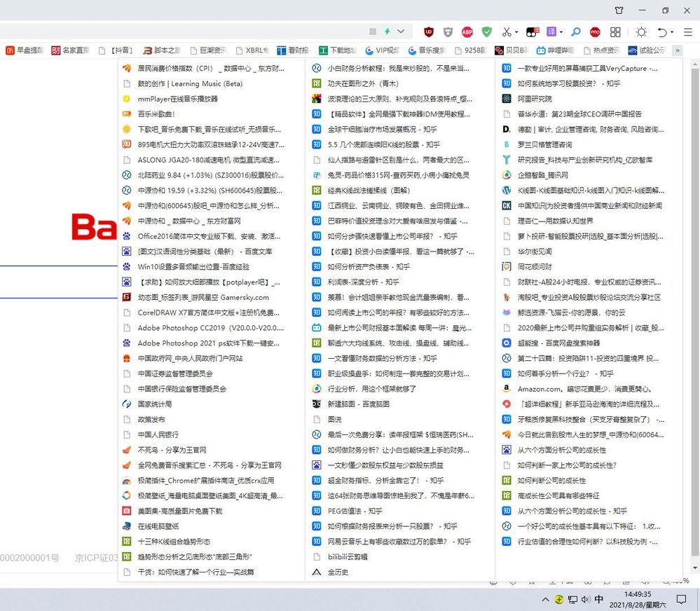The width and height of the screenshot is (700, 611).
Task: Open the black script-manager icon with red badge
Action: click(x=533, y=32)
